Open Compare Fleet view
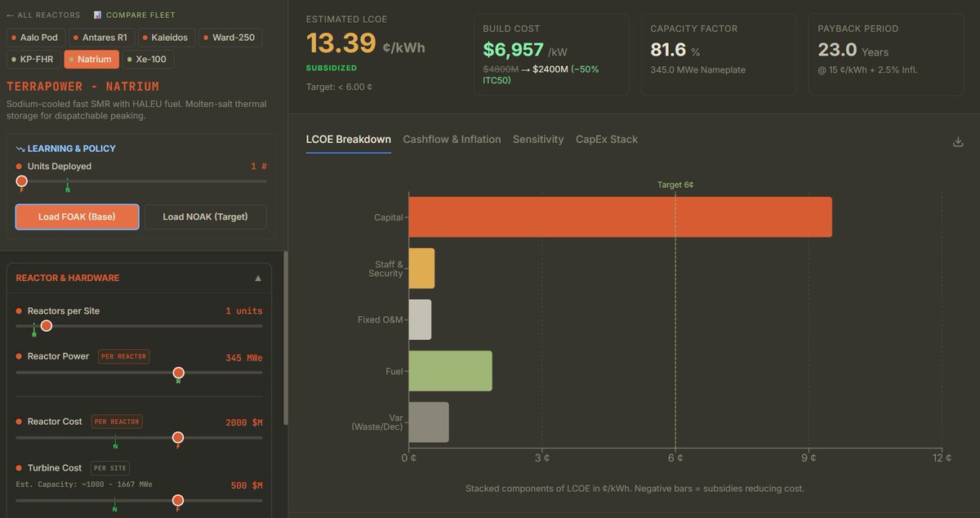The image size is (980, 518). tap(134, 15)
